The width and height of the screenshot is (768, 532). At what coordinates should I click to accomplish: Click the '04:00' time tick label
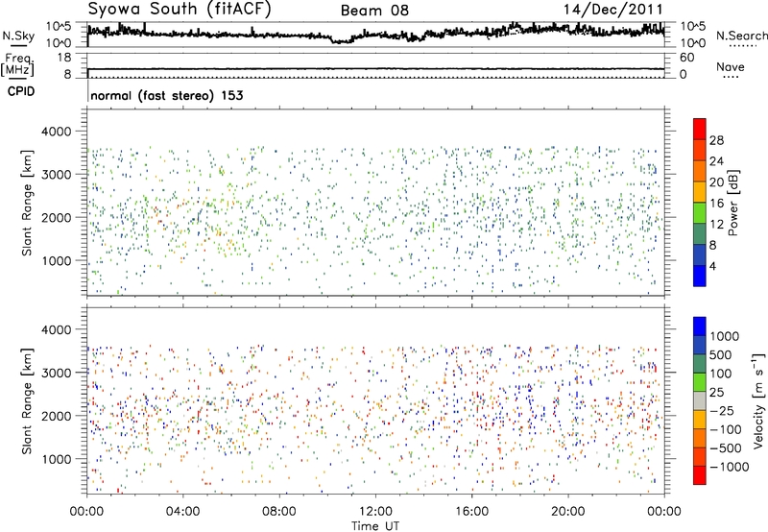click(182, 512)
